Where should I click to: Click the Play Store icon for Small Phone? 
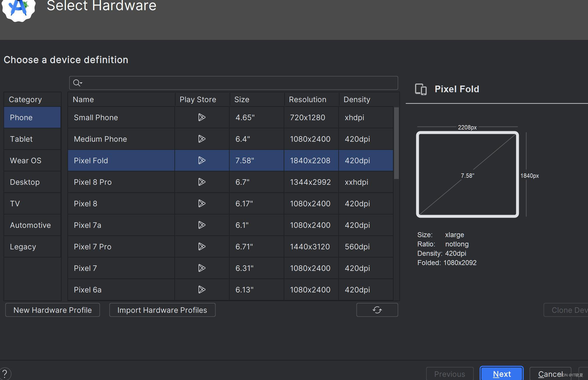[x=202, y=118]
